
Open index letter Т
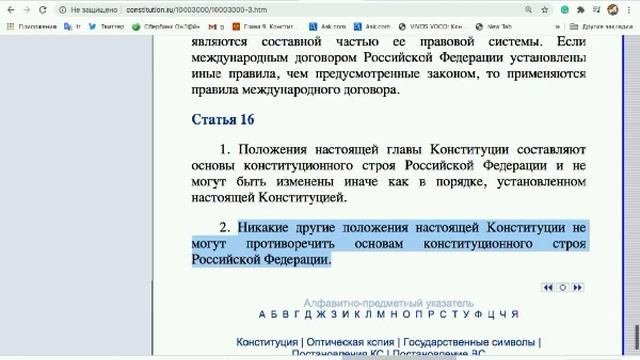coord(454,314)
